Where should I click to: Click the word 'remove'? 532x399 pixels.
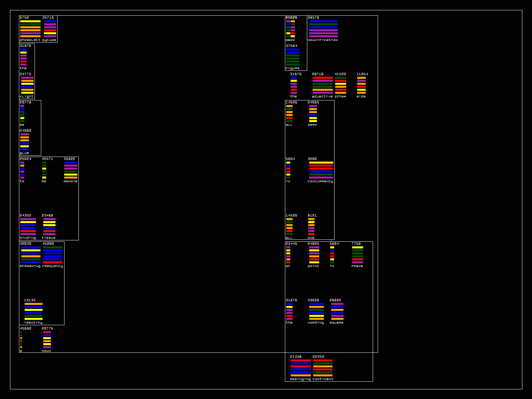tap(70, 181)
